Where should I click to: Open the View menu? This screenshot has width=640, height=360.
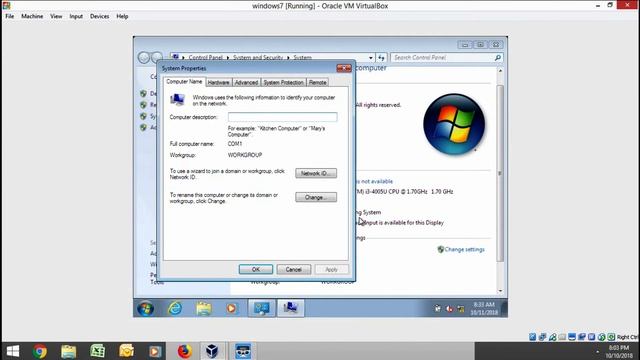pyautogui.click(x=56, y=16)
